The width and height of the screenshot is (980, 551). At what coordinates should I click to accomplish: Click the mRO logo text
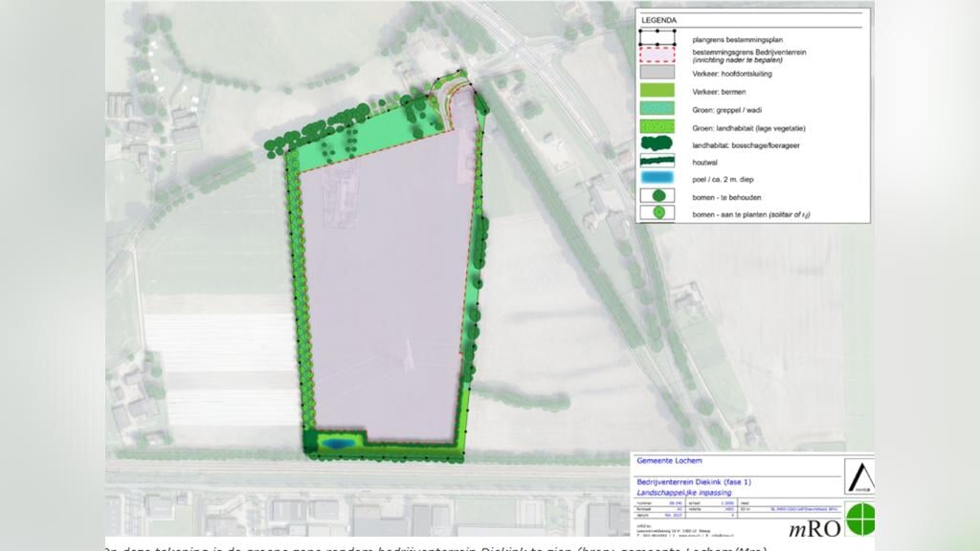(814, 528)
